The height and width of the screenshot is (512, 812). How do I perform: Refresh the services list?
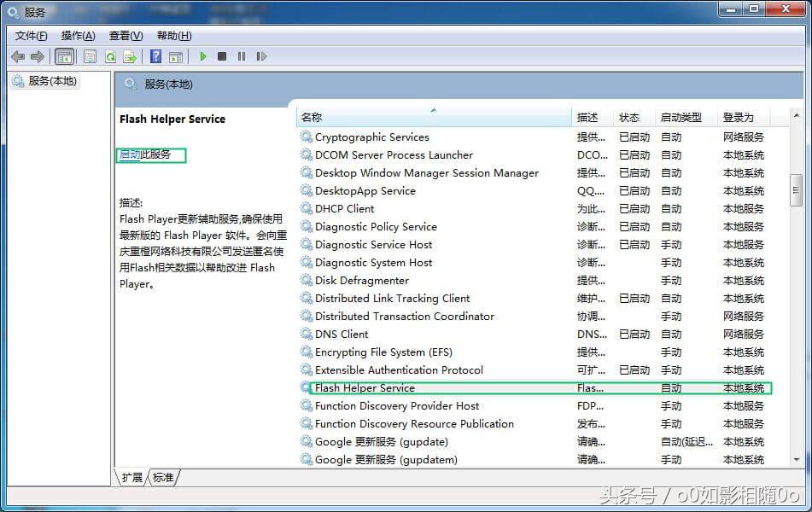[x=109, y=56]
